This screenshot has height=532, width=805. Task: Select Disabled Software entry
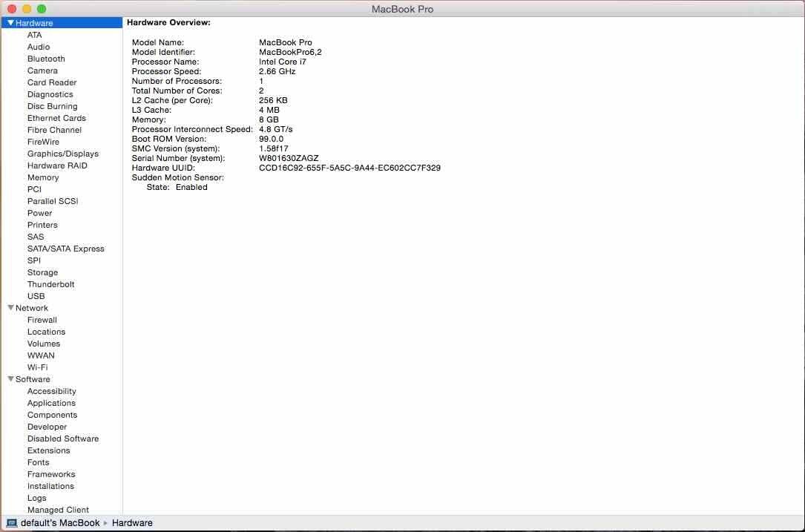(63, 439)
